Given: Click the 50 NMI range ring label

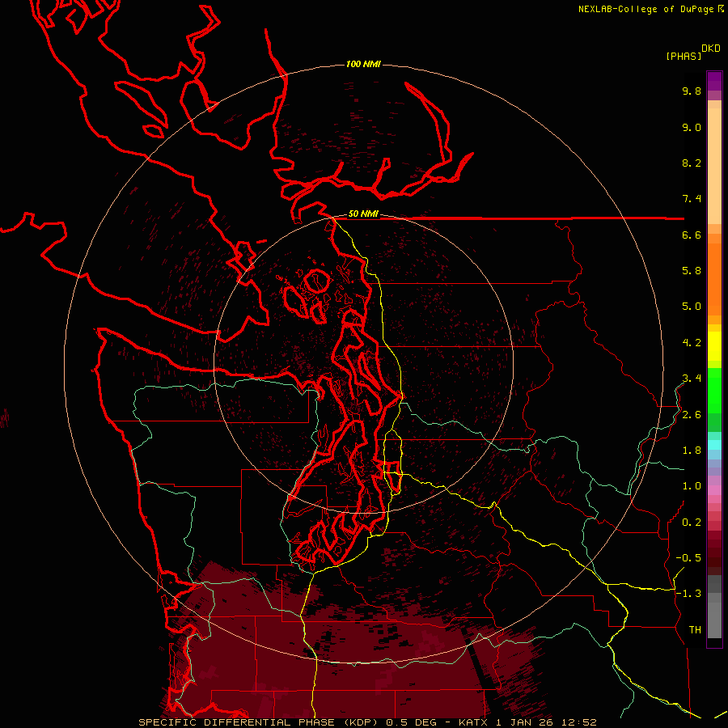Looking at the screenshot, I should coord(363,214).
